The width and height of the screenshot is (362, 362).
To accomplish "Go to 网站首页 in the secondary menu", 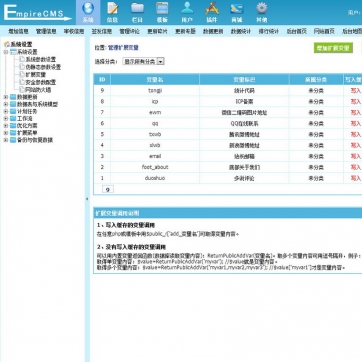I will (324, 32).
